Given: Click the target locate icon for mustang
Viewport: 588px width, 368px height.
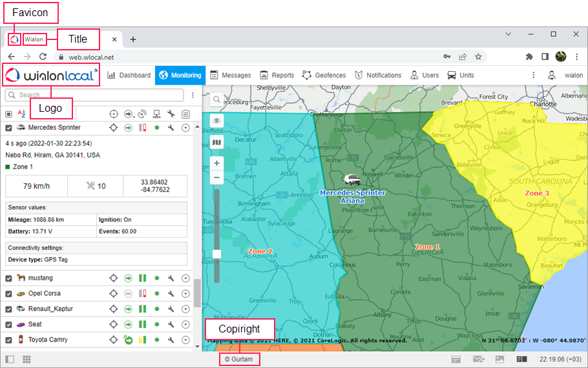Looking at the screenshot, I should coord(113,278).
